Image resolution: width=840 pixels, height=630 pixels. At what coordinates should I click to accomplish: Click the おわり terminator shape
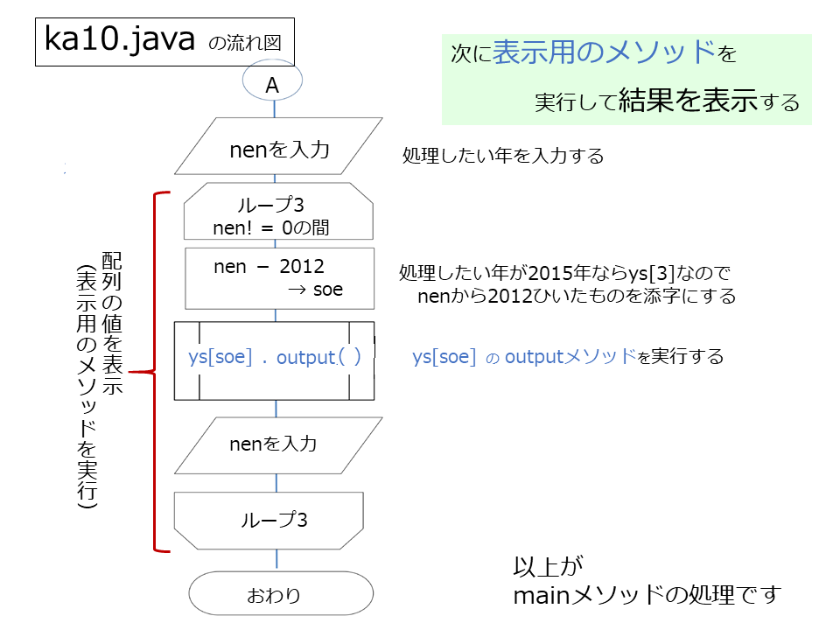[x=281, y=593]
